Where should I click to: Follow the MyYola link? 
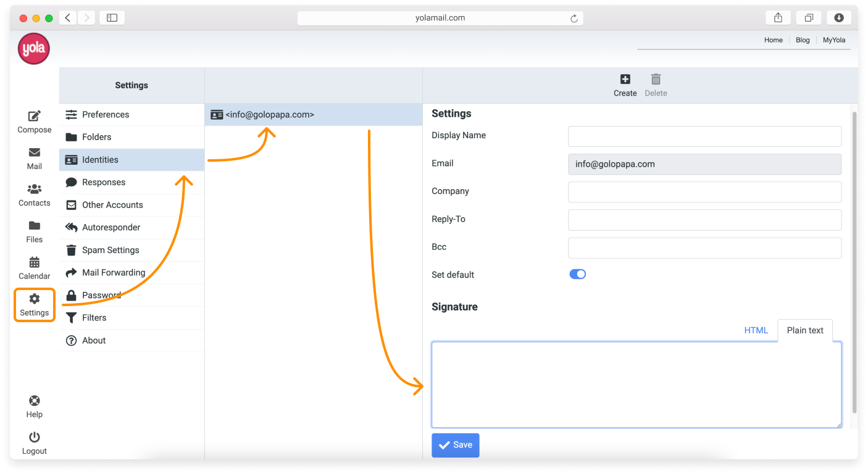pos(834,39)
